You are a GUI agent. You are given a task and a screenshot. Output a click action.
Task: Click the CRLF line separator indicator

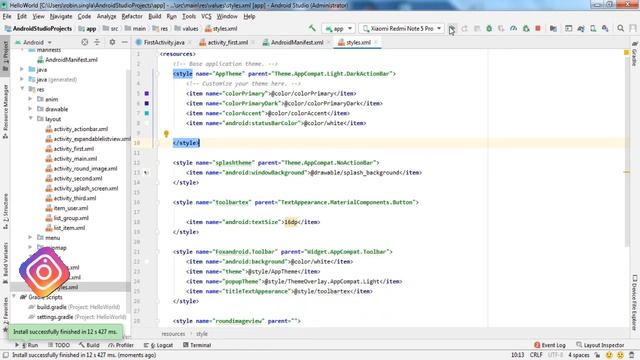coord(536,355)
